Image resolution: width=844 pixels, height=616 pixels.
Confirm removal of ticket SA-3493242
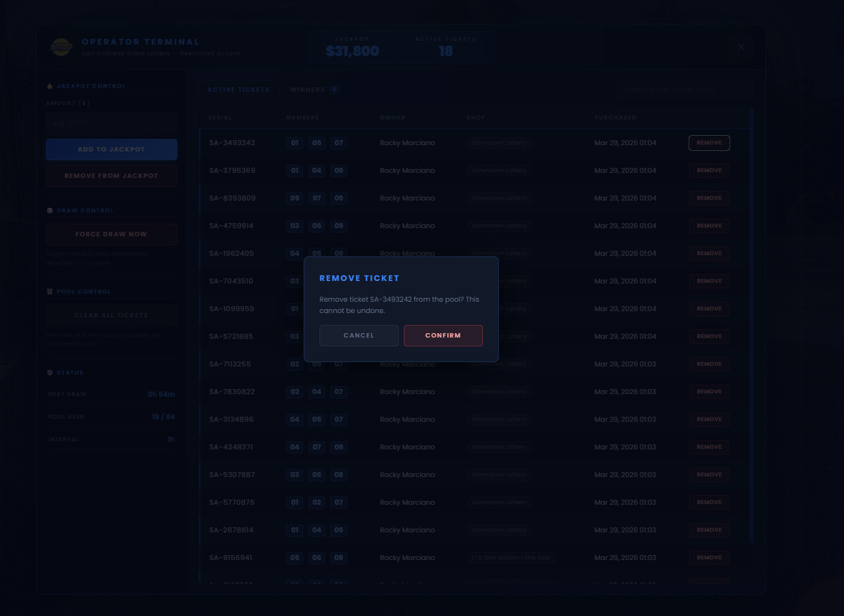click(443, 336)
